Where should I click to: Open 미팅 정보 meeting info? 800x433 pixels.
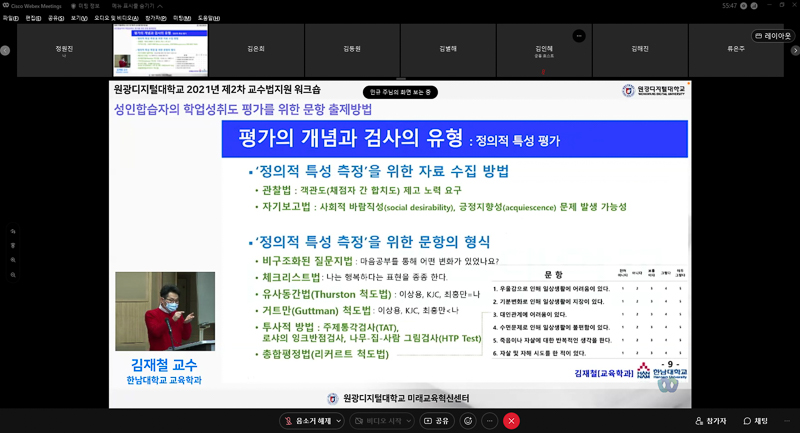point(86,6)
